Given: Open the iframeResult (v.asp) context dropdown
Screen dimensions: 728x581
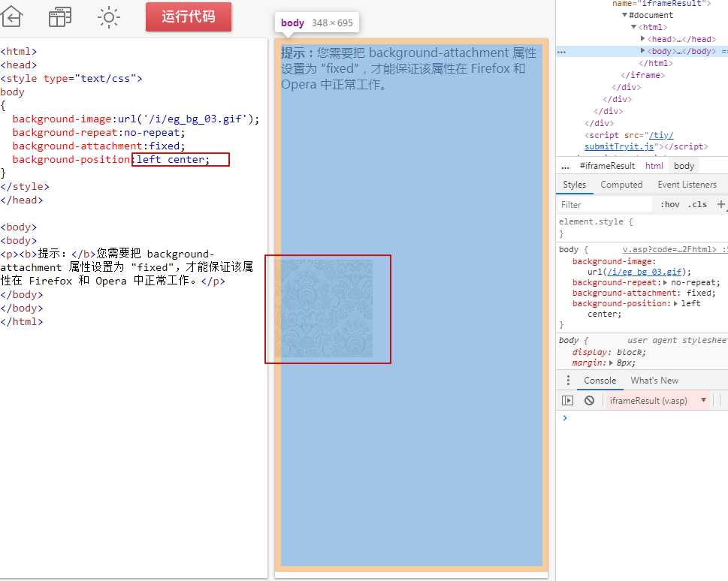Looking at the screenshot, I should click(x=658, y=401).
